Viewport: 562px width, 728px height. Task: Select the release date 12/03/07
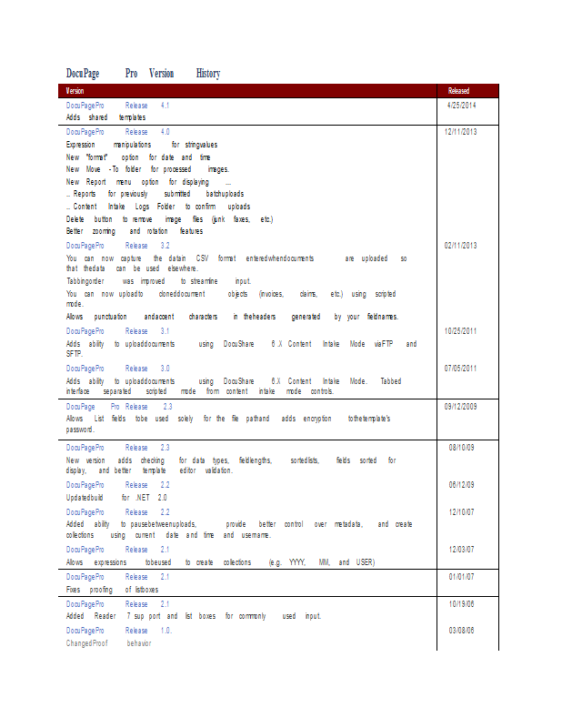click(x=461, y=550)
